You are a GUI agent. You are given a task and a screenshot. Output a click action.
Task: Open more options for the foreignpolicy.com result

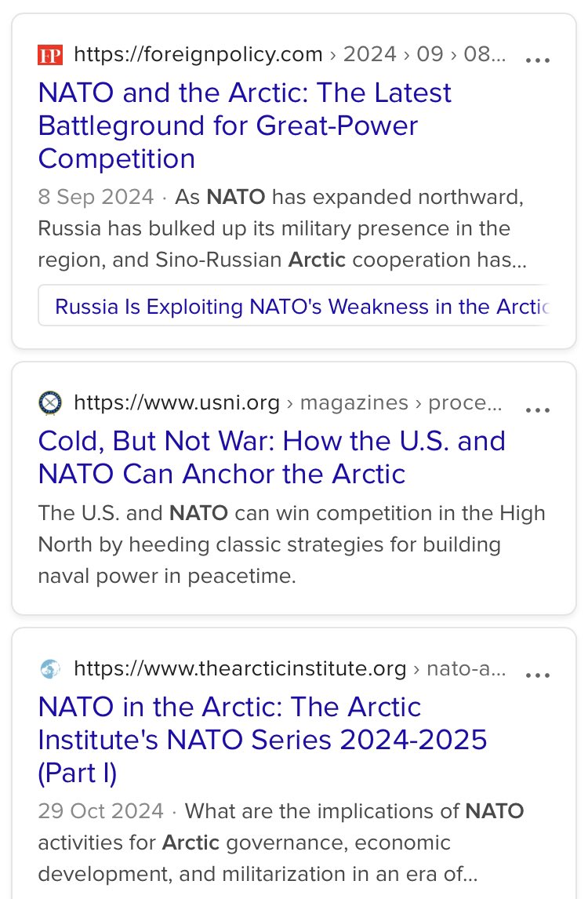[538, 59]
